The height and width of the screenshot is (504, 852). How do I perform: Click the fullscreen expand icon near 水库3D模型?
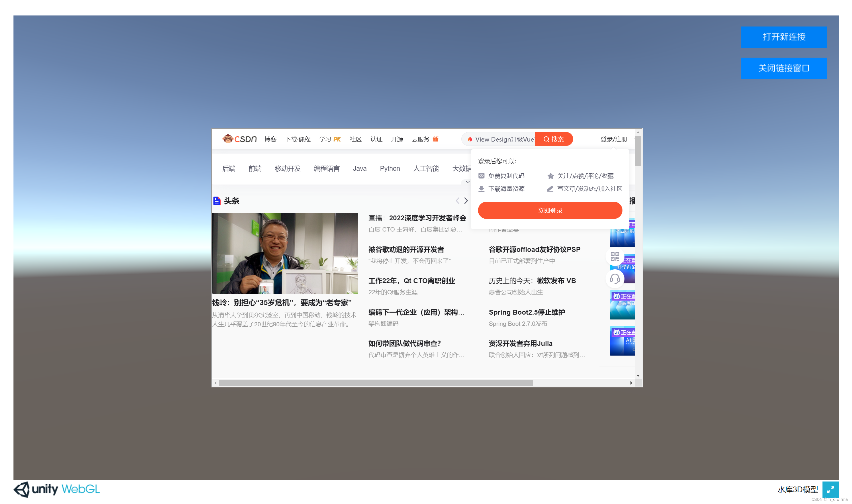(831, 489)
